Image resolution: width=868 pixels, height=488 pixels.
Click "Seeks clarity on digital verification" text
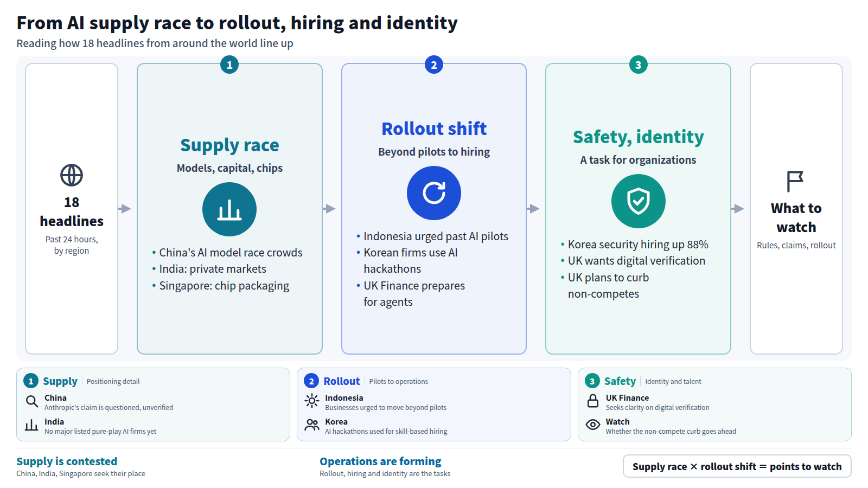pyautogui.click(x=658, y=408)
